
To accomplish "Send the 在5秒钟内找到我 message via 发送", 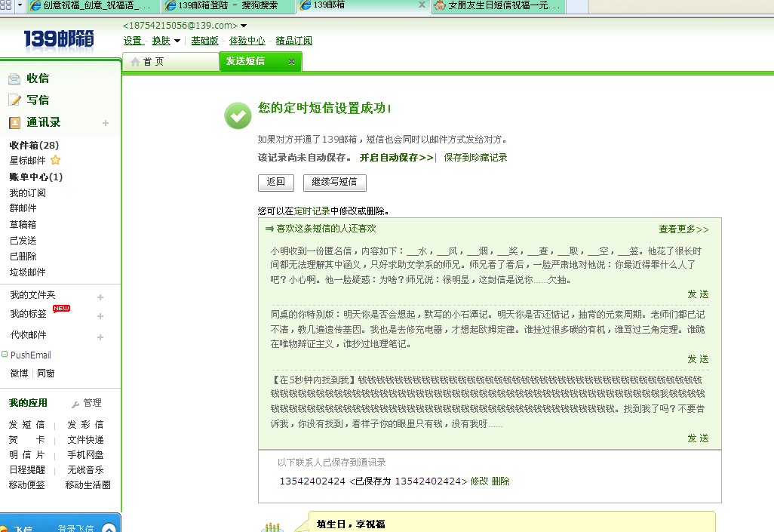I will click(698, 438).
